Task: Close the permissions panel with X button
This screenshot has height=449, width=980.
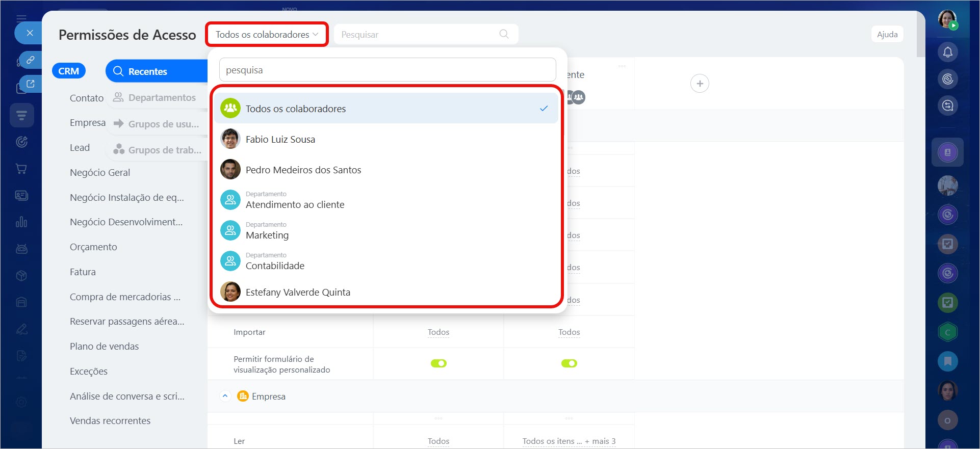Action: click(x=30, y=33)
